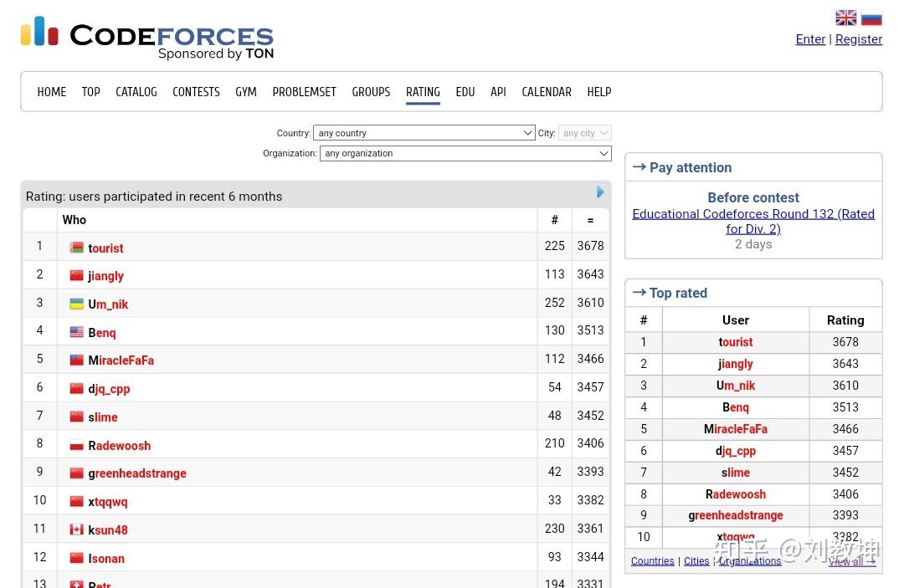Click the British flag to switch language
Screen dimensions: 904x588
(x=845, y=17)
